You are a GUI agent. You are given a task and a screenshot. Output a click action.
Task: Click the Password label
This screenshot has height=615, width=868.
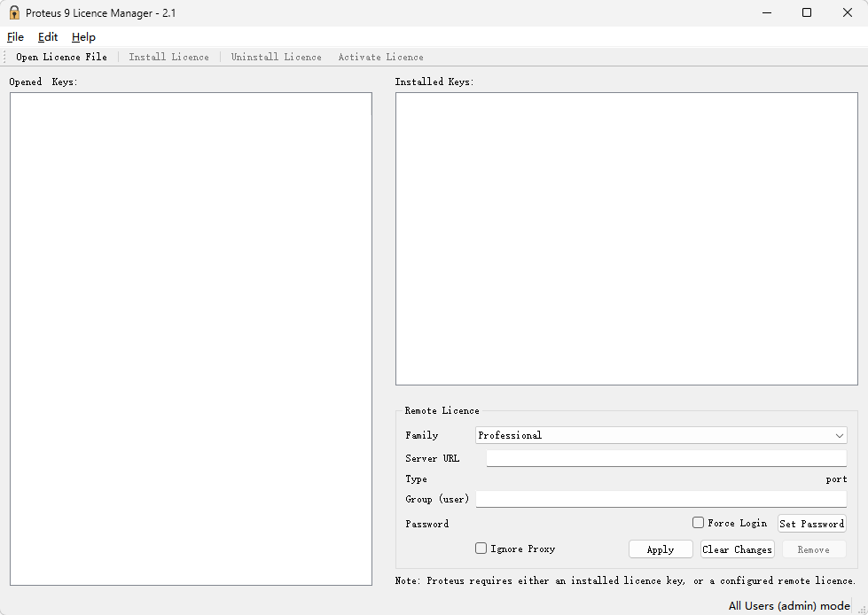426,524
